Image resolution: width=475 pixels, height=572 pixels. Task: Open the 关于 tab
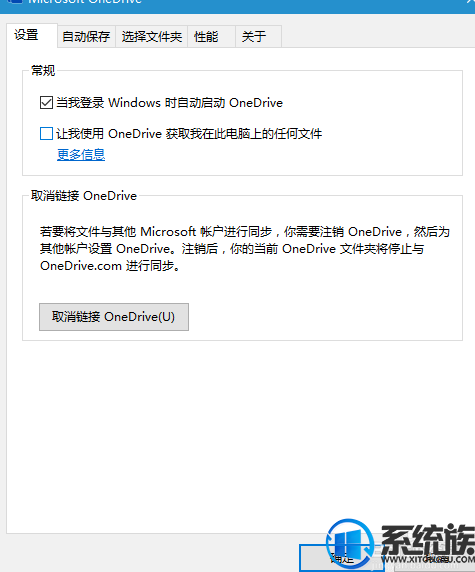point(259,36)
